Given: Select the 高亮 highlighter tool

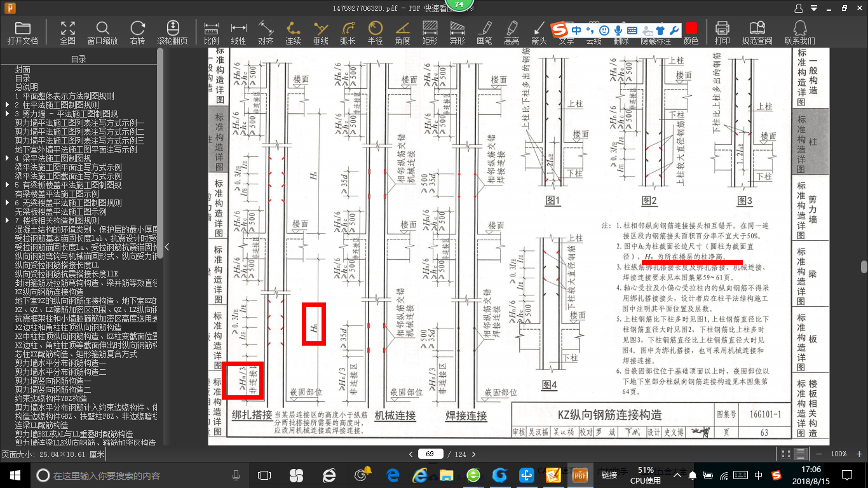Looking at the screenshot, I should click(512, 32).
